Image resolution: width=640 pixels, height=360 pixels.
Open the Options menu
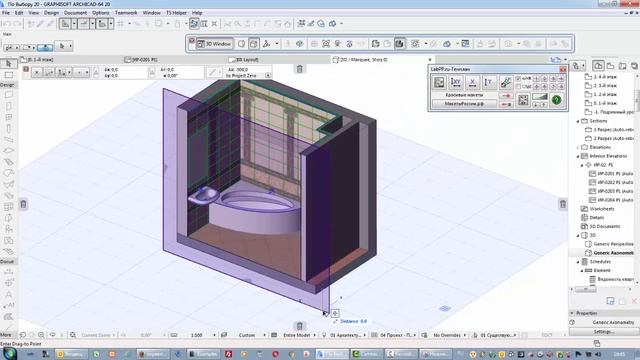(x=100, y=13)
